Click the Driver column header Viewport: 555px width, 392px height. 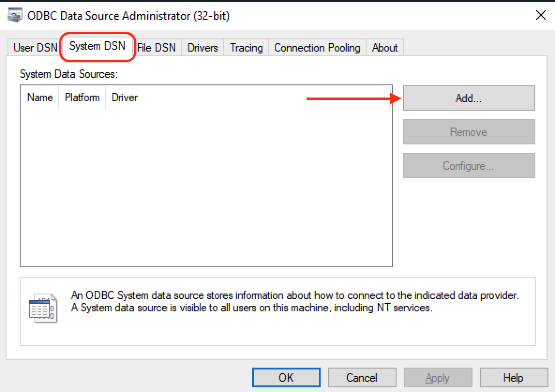click(124, 98)
